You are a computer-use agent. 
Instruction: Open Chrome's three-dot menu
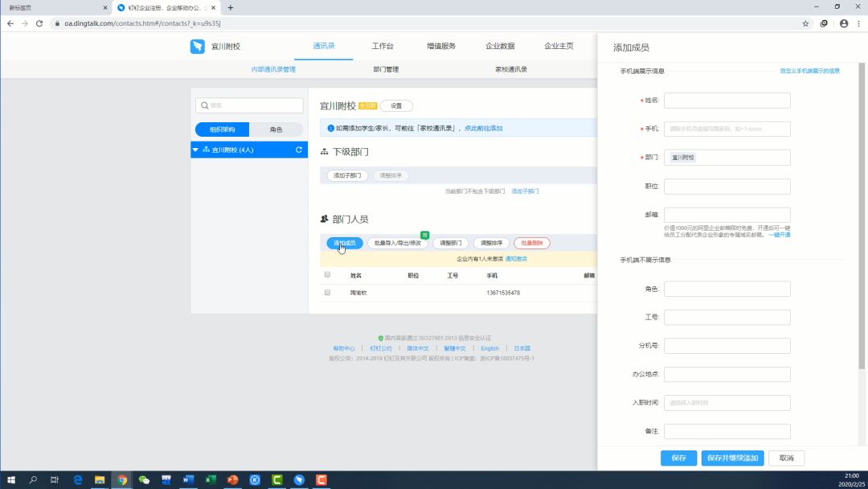pyautogui.click(x=858, y=23)
